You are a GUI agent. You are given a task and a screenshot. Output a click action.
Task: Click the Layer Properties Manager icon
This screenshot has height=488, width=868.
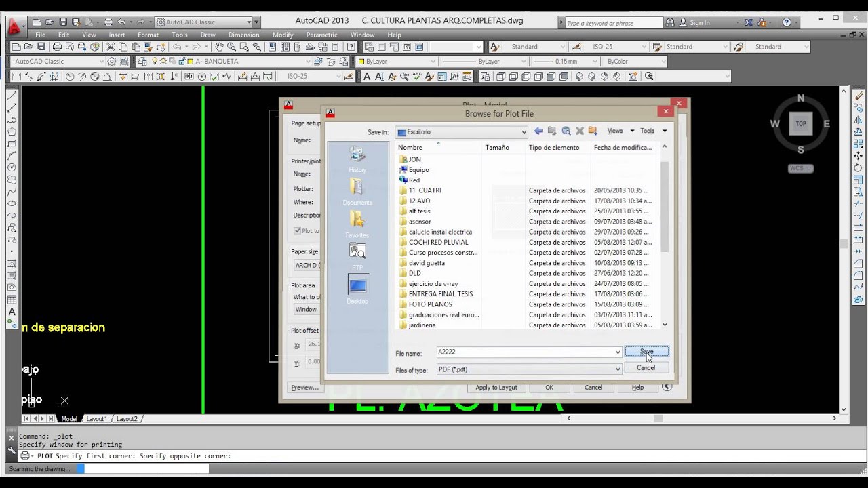pyautogui.click(x=144, y=61)
